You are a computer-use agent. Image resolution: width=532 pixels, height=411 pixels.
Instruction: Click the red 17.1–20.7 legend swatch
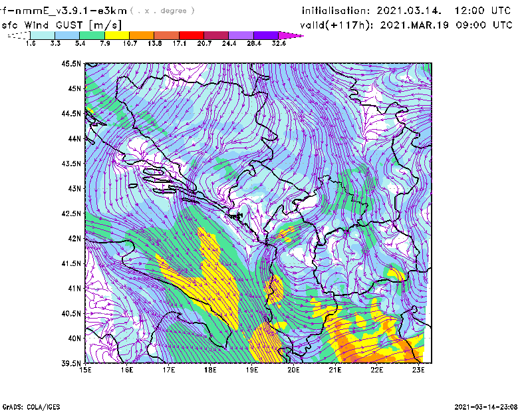[192, 35]
